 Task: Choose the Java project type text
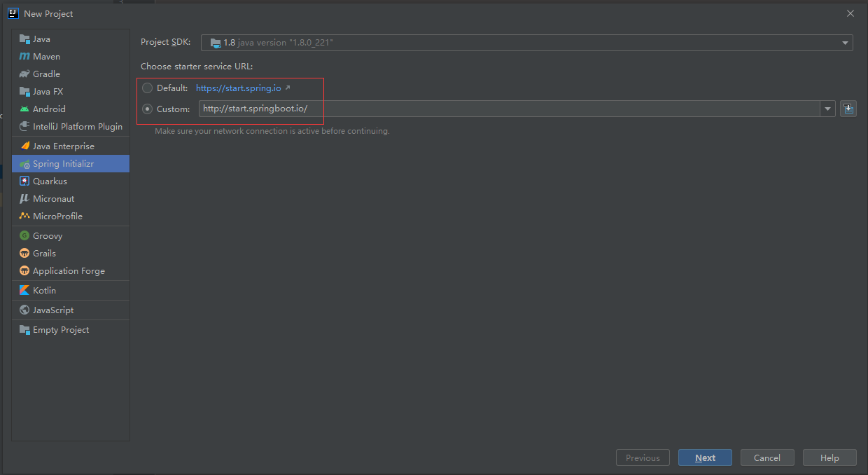pos(41,39)
